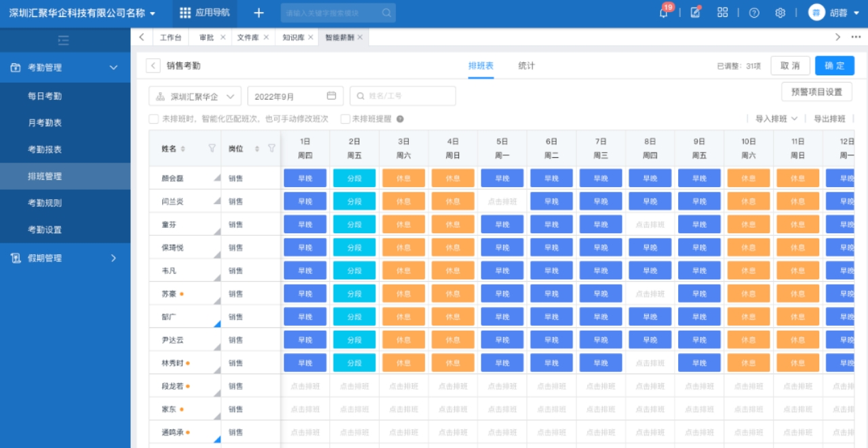Open the app grid icon near settings

pos(722,12)
